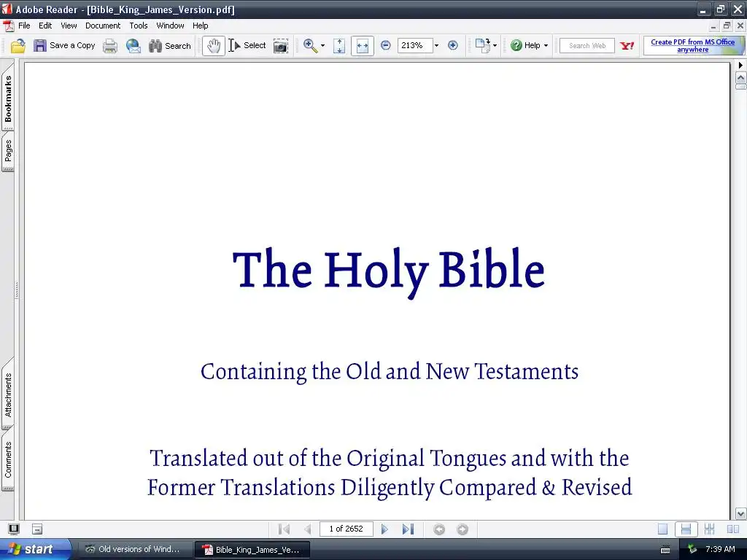This screenshot has height=560, width=747.
Task: Toggle the Fit Width view button
Action: [x=362, y=46]
